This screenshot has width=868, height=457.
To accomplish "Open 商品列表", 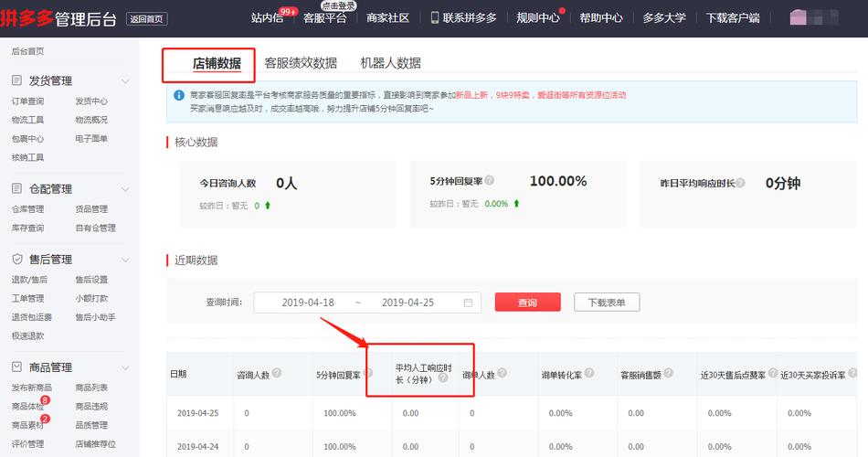I will pos(91,388).
